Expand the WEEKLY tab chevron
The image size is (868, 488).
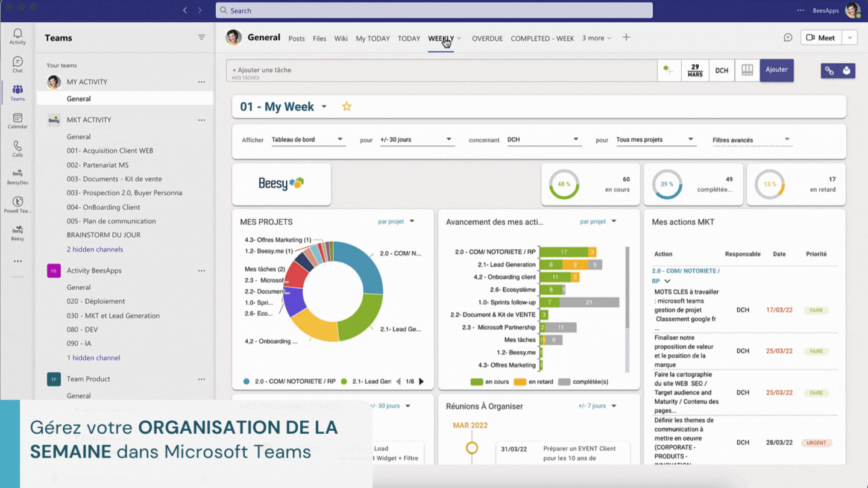[x=459, y=38]
